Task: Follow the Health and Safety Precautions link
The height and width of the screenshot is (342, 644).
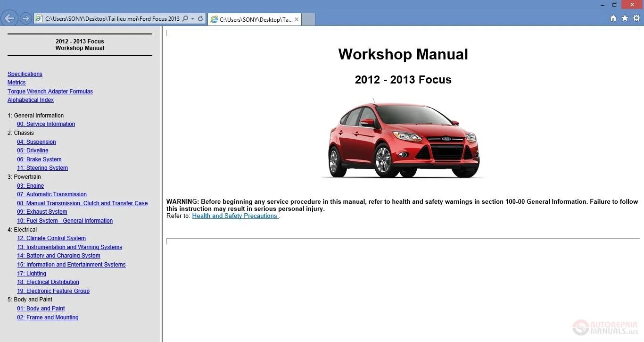Action: [x=235, y=216]
